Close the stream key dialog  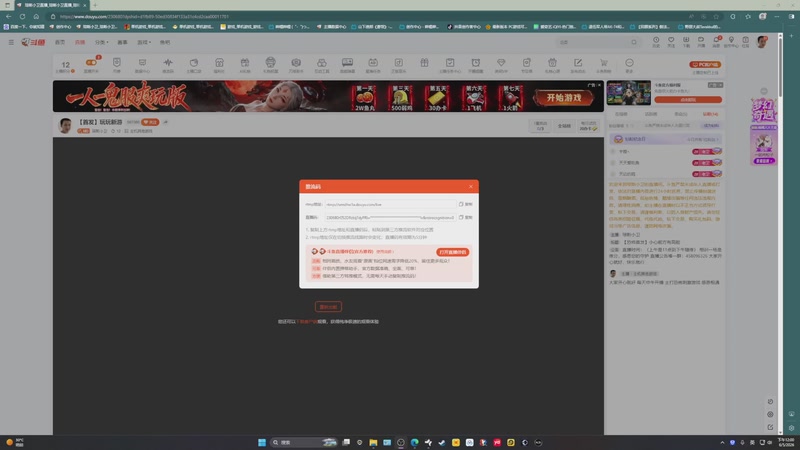click(x=470, y=186)
